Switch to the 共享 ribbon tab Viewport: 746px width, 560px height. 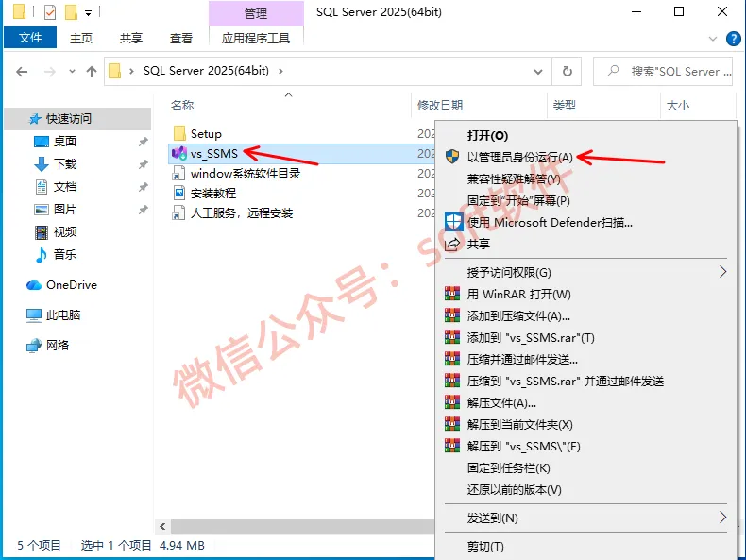[x=131, y=38]
